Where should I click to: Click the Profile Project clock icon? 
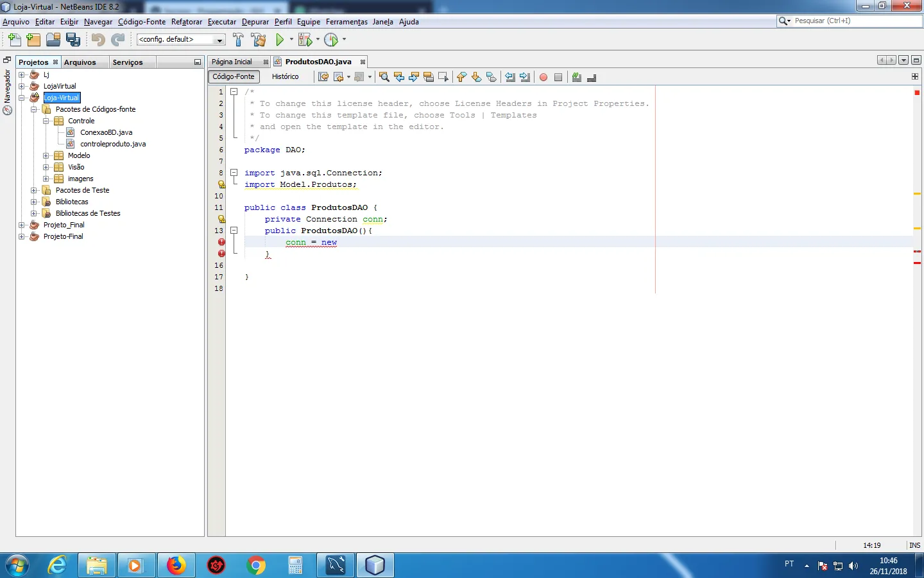[x=331, y=40]
